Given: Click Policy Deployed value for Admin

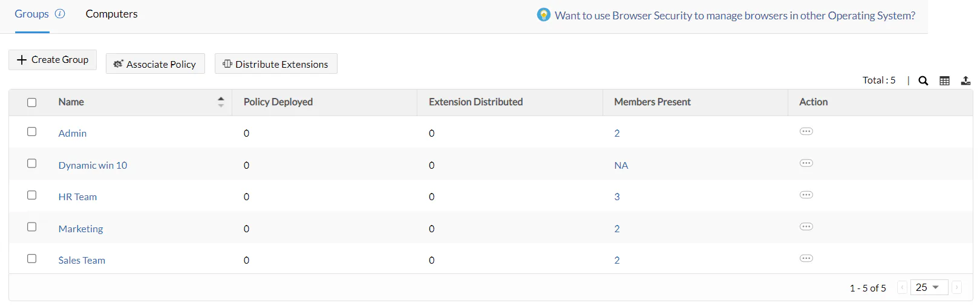Looking at the screenshot, I should point(246,133).
